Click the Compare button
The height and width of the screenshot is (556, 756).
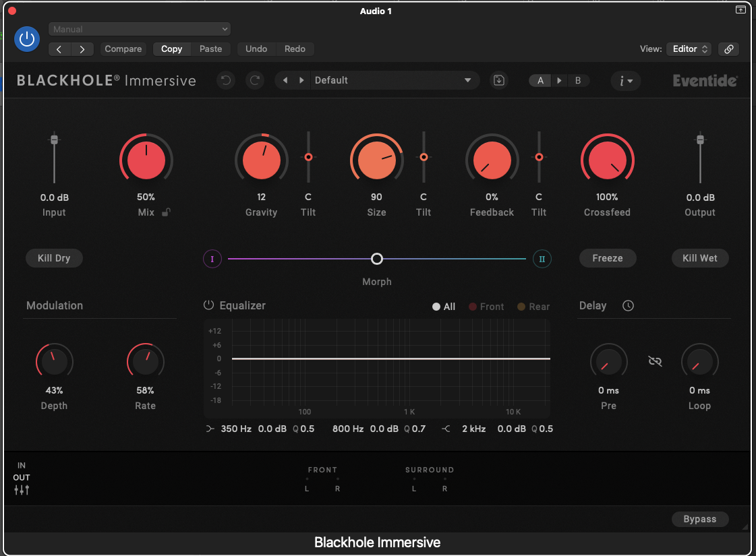[x=123, y=49]
